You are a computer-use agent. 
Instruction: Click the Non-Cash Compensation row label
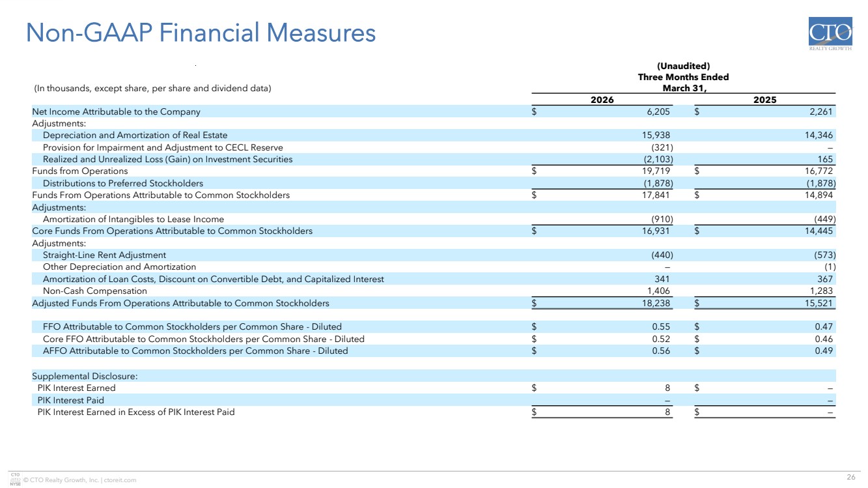point(94,291)
